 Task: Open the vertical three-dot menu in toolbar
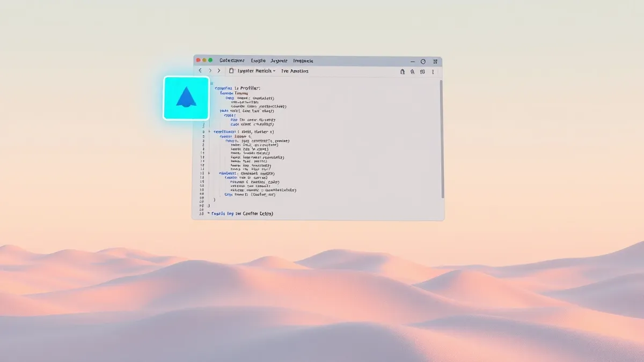[x=433, y=72]
